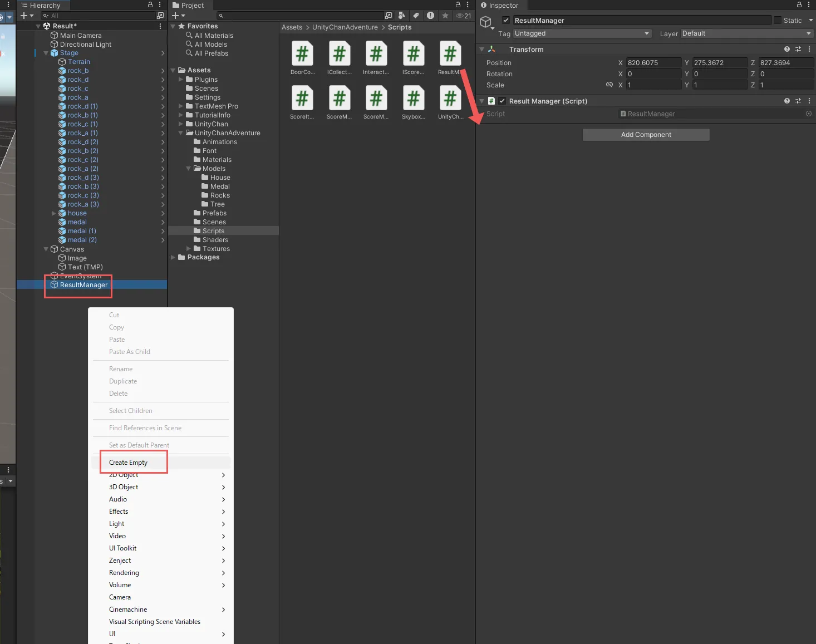Click Search by Label tag icon

416,16
